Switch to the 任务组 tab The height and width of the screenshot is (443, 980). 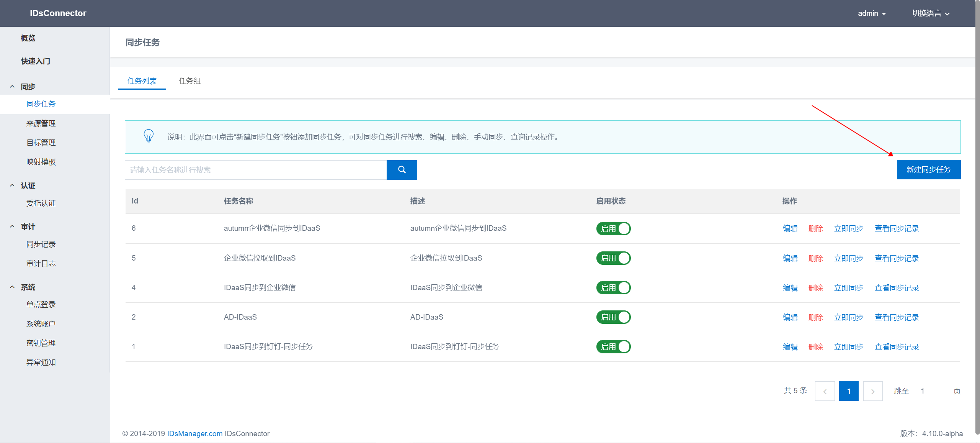(190, 81)
